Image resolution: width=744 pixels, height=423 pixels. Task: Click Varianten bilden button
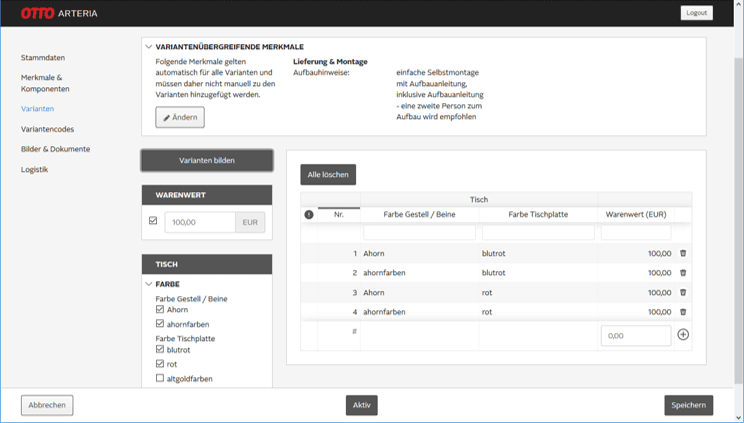(x=207, y=160)
